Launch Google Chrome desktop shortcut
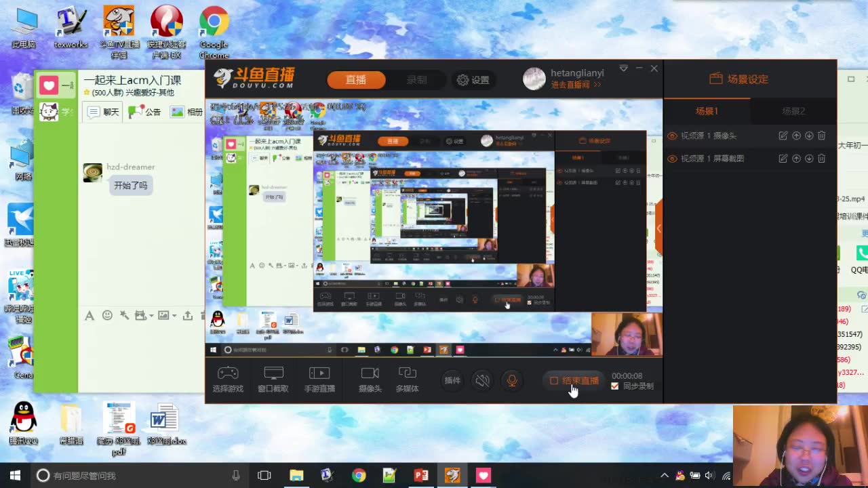The image size is (868, 488). (214, 33)
